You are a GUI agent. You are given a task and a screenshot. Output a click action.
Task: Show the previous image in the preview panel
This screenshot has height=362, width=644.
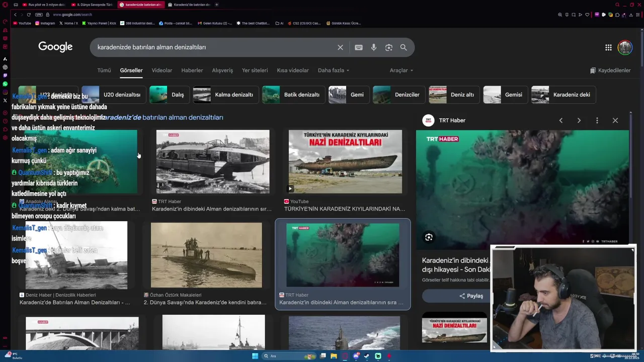pyautogui.click(x=561, y=120)
